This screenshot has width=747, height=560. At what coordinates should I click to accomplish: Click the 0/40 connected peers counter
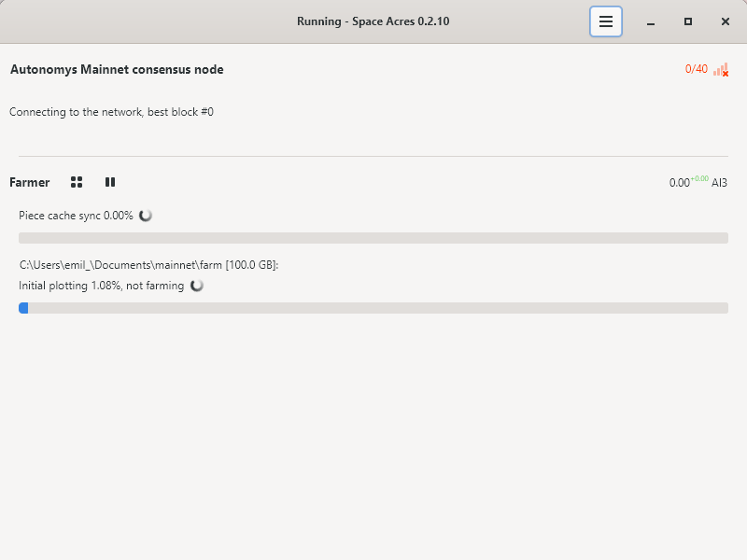point(697,69)
